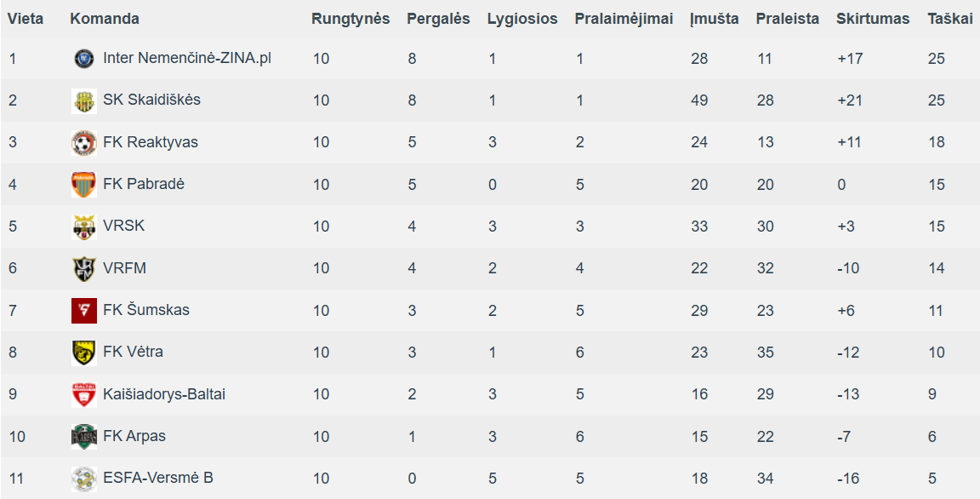The width and height of the screenshot is (980, 499).
Task: Click the Taškai column header
Action: tap(949, 19)
